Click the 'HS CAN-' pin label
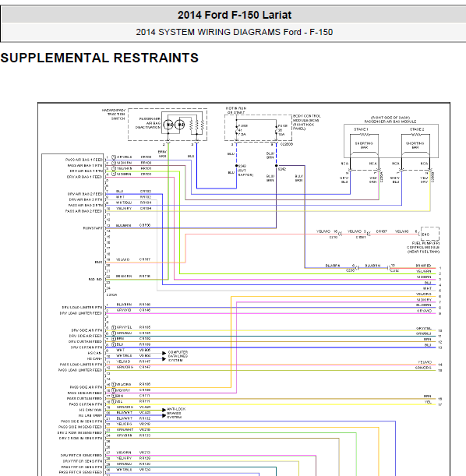Viewport: 466px width, 476px height. pos(95,353)
